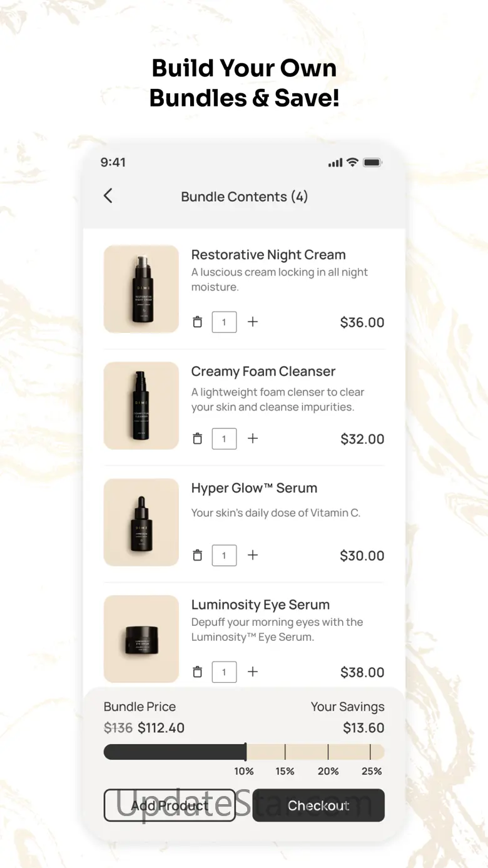Tap plus beside Luminosity Eye Serum quantity
This screenshot has width=488, height=868.
[x=253, y=671]
